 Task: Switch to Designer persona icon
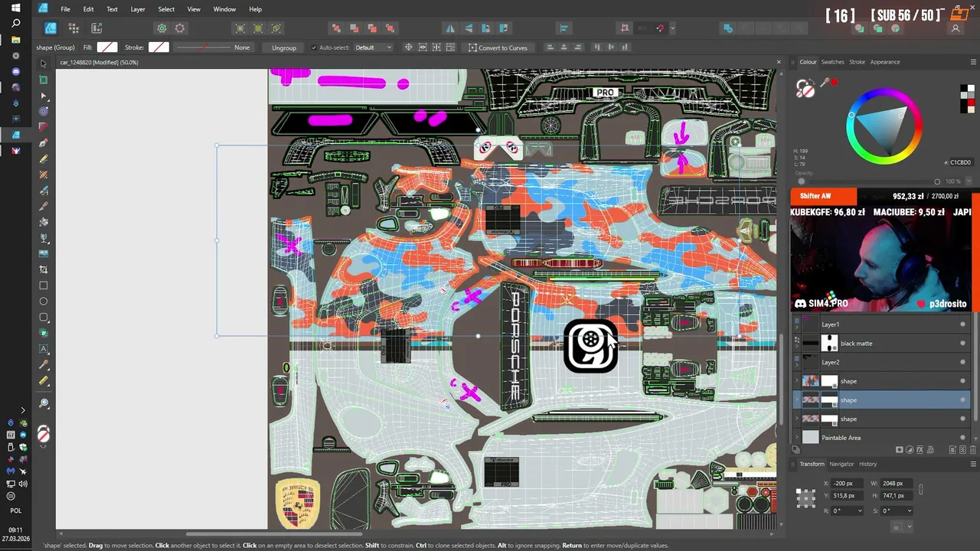tap(51, 28)
